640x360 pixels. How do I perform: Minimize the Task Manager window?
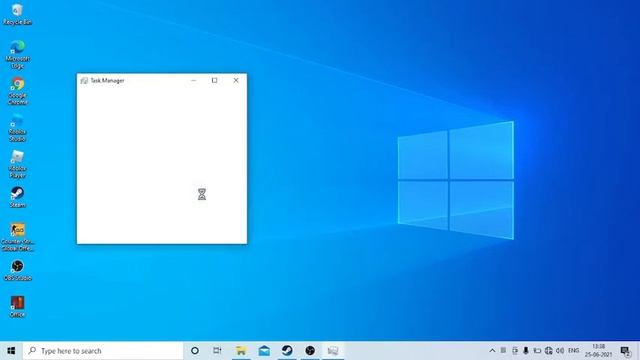pos(193,80)
